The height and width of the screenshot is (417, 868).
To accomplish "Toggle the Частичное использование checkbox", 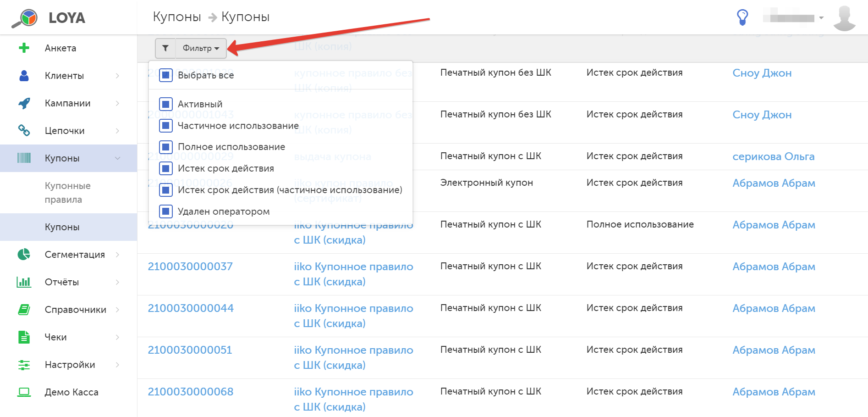I will pyautogui.click(x=166, y=126).
